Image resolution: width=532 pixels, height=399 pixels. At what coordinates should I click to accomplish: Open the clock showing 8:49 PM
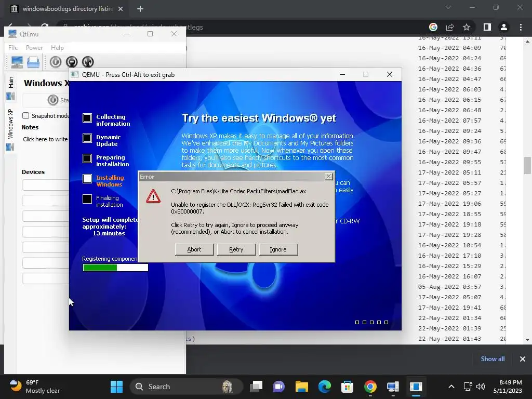[x=508, y=387]
